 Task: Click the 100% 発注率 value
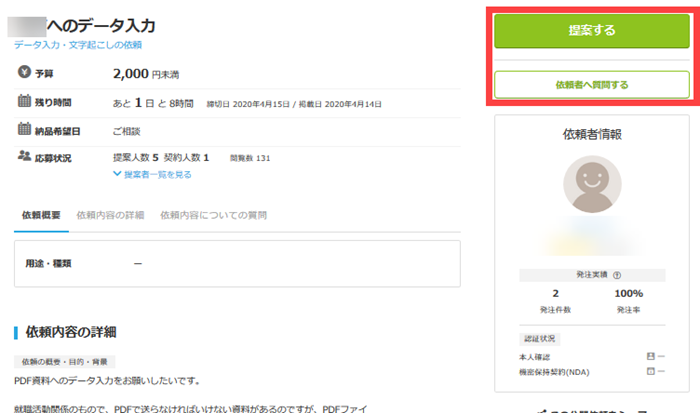point(629,293)
